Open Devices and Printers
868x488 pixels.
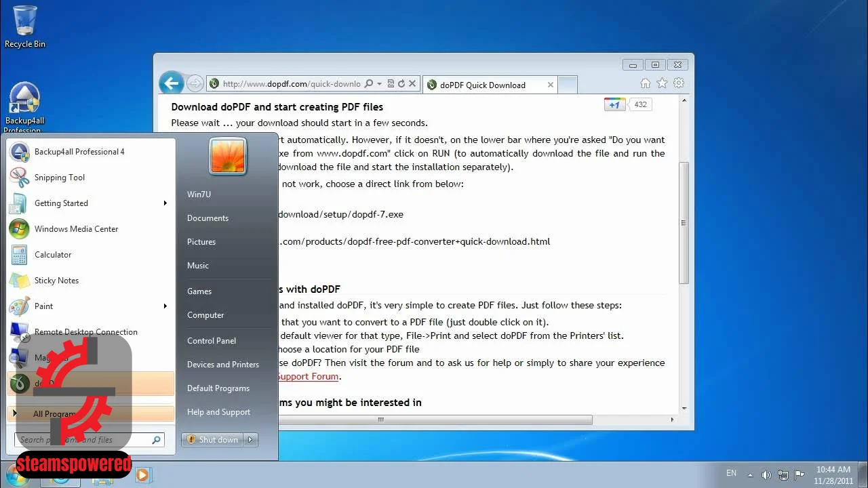pos(223,365)
